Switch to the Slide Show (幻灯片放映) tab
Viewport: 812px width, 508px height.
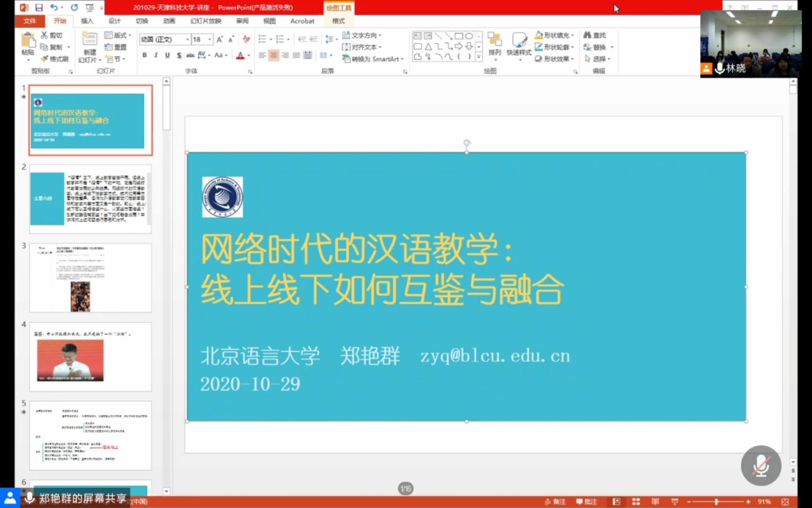(x=206, y=21)
